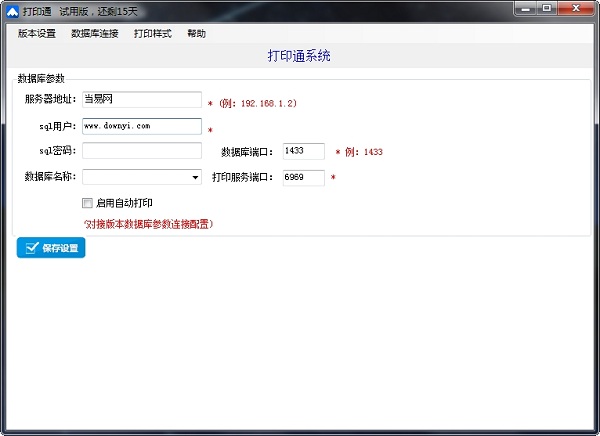Image resolution: width=600 pixels, height=436 pixels.
Task: Click the checkmark icon on 保存设置 button
Action: [30, 248]
